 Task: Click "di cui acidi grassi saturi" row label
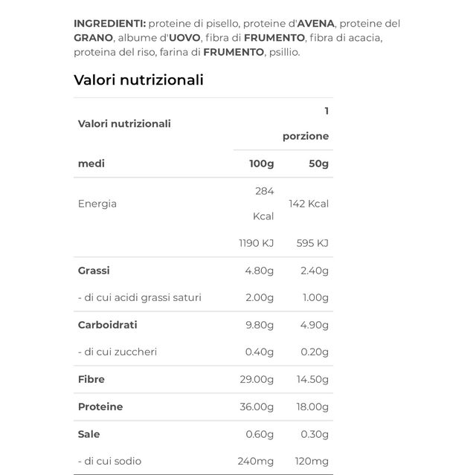140,297
